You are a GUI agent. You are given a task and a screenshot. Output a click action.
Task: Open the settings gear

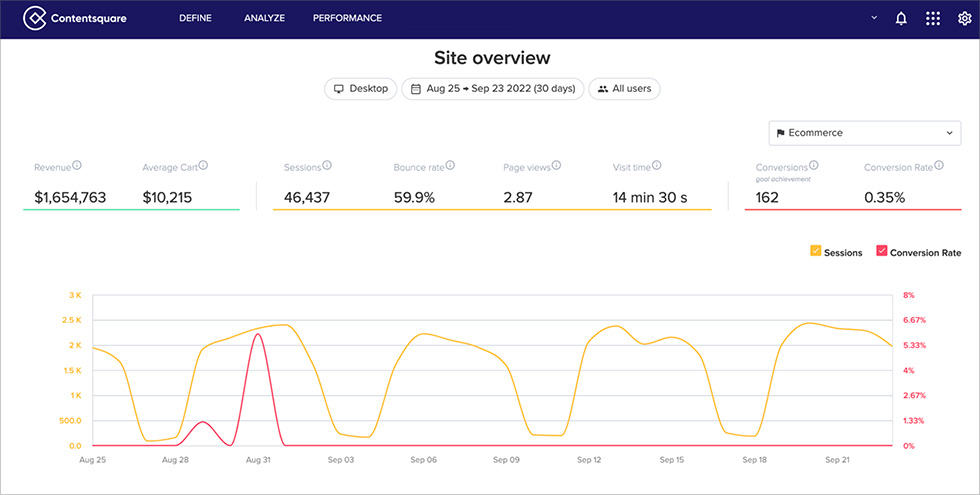964,18
